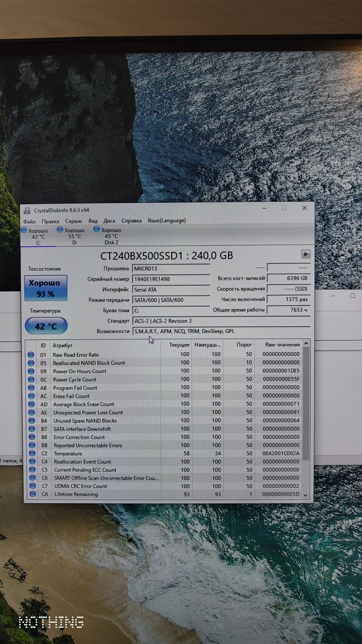Screen dimensions: 362x644
Task: Click the Хорошо 93 % health status button
Action: 45,288
